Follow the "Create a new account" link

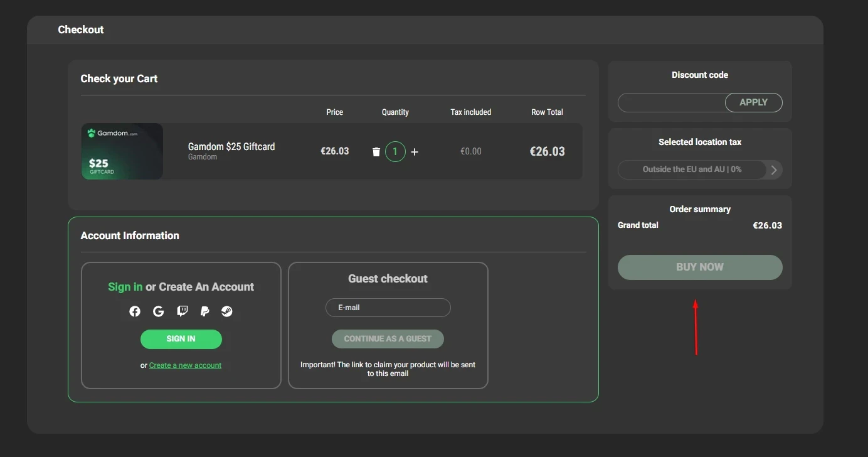[185, 365]
